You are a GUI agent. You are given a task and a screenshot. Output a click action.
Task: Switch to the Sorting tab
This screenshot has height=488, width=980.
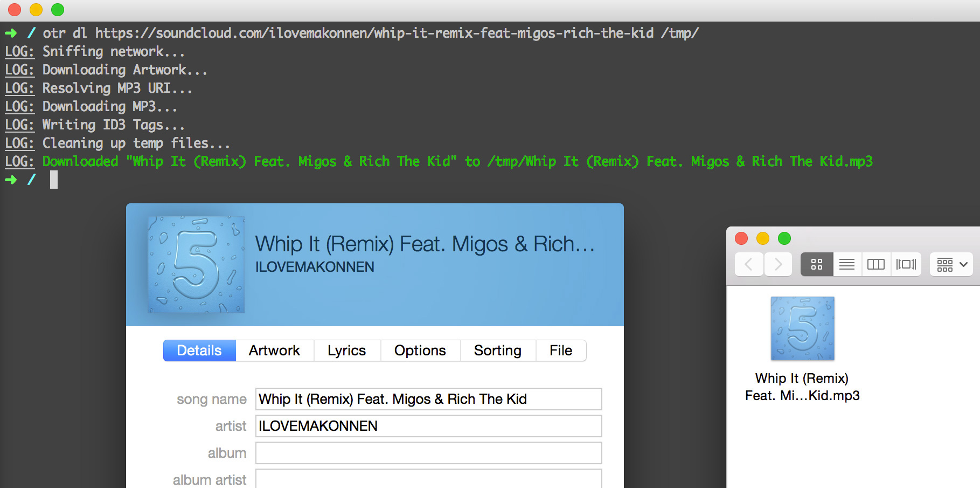(498, 350)
